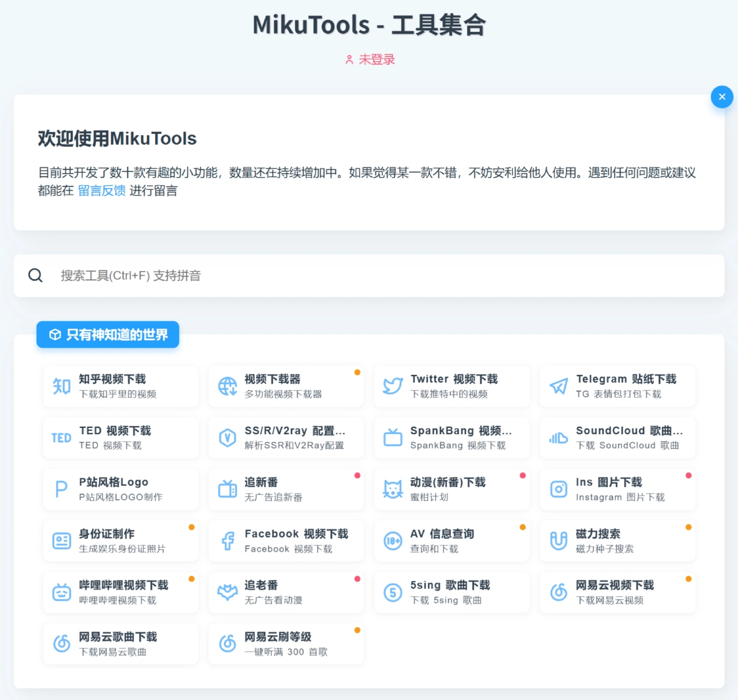The width and height of the screenshot is (738, 700).
Task: Open the 磁力搜索 magnet search tool
Action: 617,540
